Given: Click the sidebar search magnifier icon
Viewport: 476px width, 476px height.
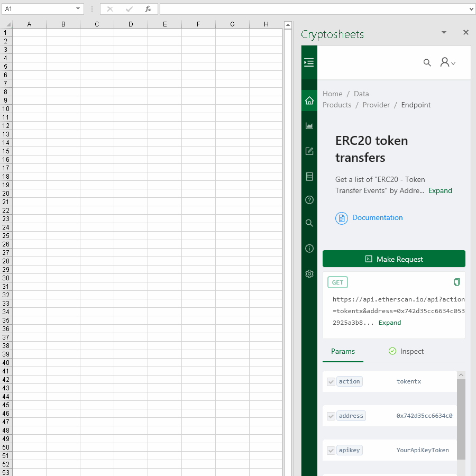Looking at the screenshot, I should (x=309, y=223).
